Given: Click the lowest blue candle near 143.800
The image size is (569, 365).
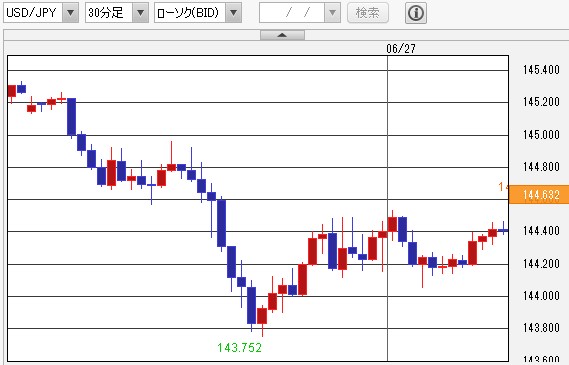Looking at the screenshot, I should [x=251, y=305].
